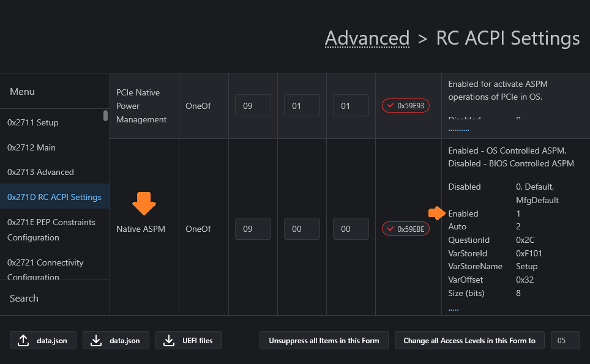The height and width of the screenshot is (364, 590).
Task: Toggle the 0x59E93 offset badge
Action: coord(405,106)
